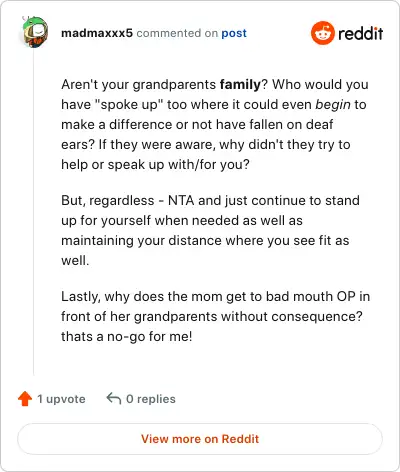Select the "1 upvote" count label
400x472 pixels.
point(61,399)
